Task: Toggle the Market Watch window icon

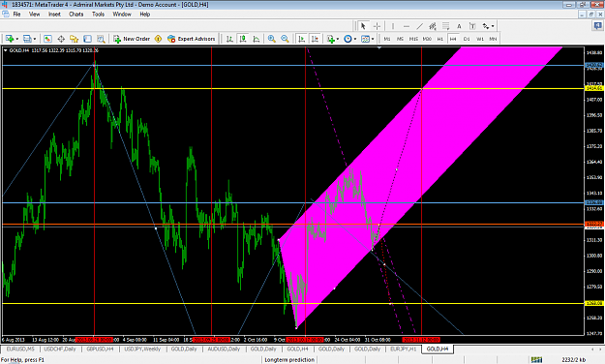Action: tap(47, 39)
